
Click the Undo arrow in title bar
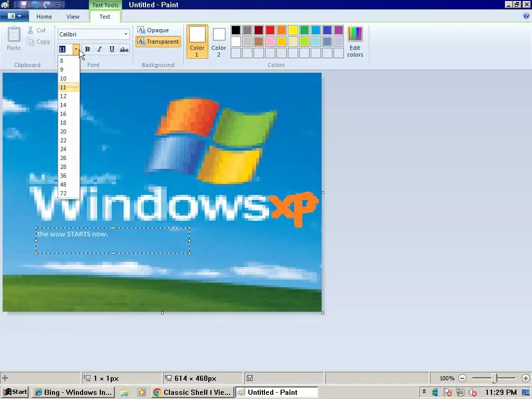[x=36, y=4]
